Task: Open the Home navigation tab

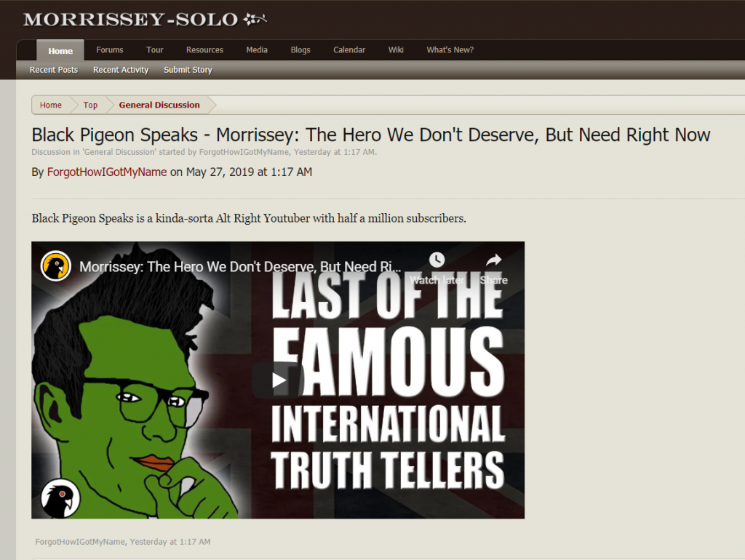Action: (x=60, y=50)
